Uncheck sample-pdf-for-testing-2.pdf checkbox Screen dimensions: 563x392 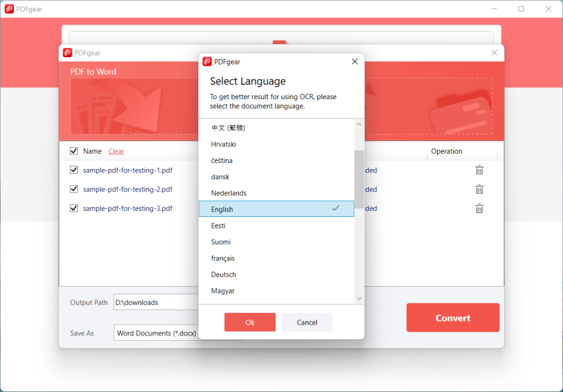tap(74, 189)
